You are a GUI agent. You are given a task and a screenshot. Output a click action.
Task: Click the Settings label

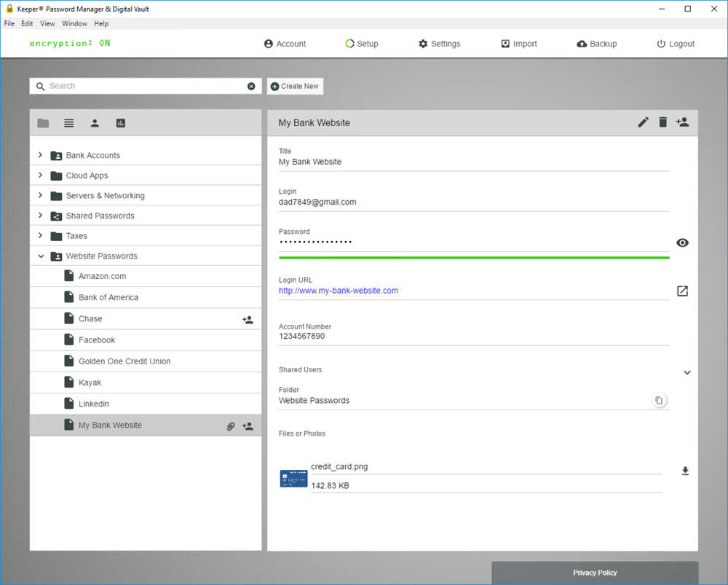[x=446, y=44]
